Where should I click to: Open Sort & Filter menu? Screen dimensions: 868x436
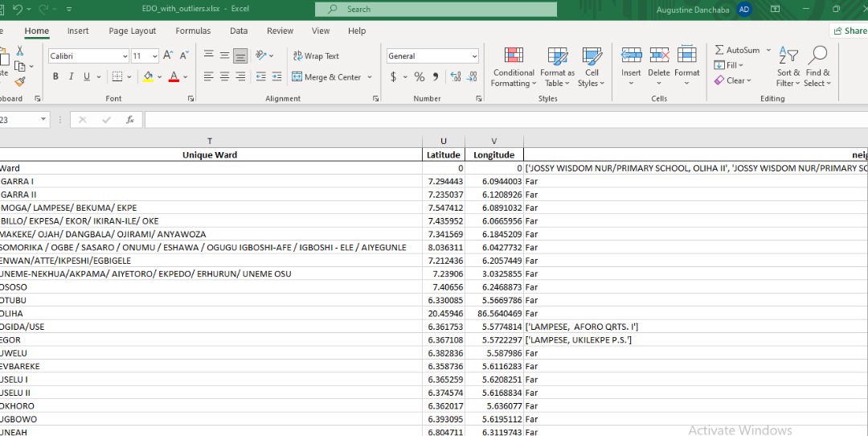788,67
